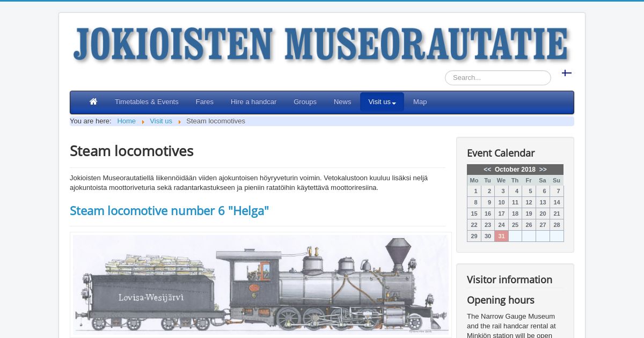Screen dimensions: 644x338
Task: Click the Event Calendar heading
Action: pos(501,153)
